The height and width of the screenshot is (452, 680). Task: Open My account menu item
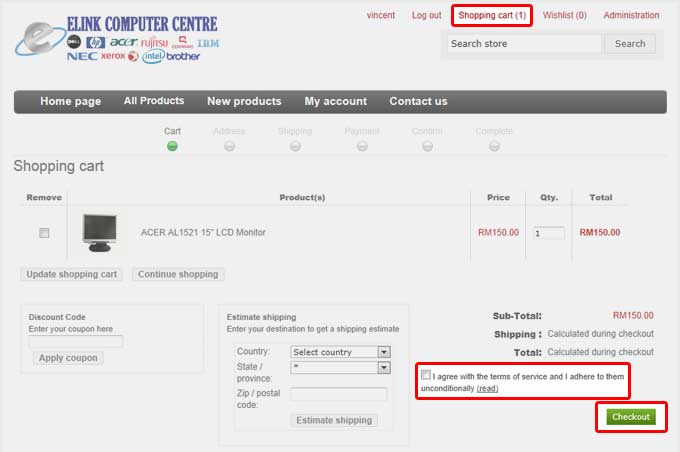coord(336,101)
